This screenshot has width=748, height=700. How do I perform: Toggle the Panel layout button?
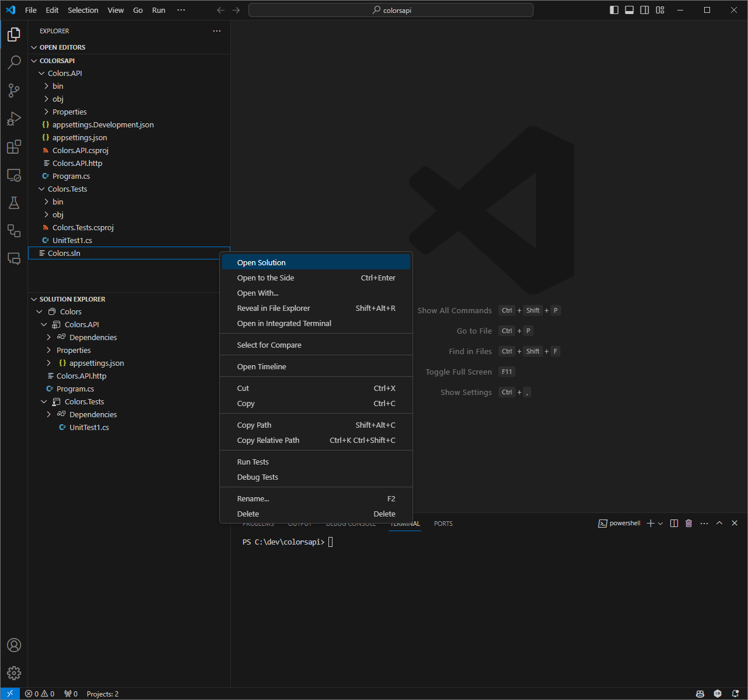tap(629, 10)
